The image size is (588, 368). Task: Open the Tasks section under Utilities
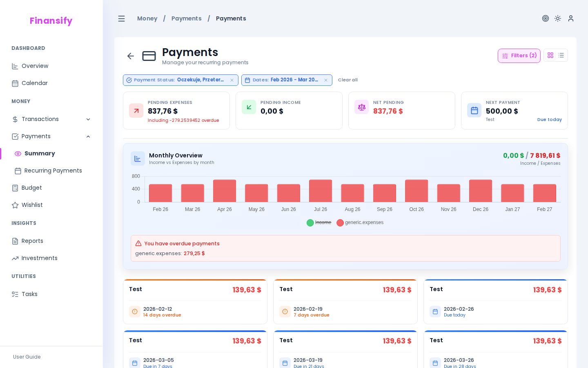29,294
